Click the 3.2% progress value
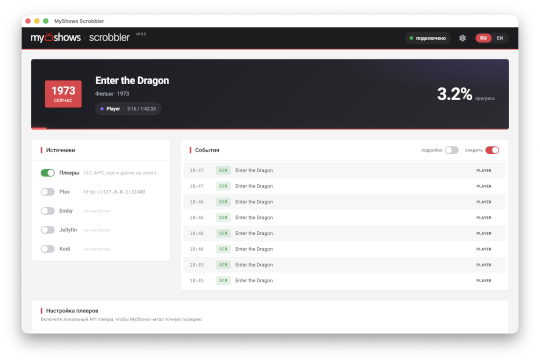This screenshot has width=540, height=362. (454, 94)
